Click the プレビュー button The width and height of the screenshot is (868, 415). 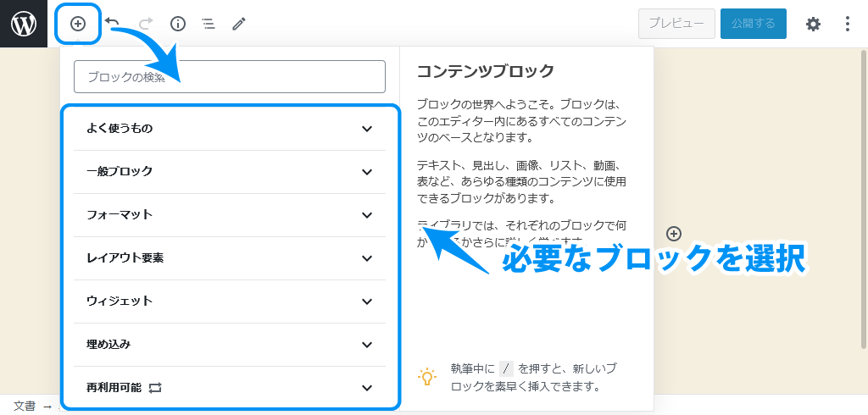click(676, 24)
